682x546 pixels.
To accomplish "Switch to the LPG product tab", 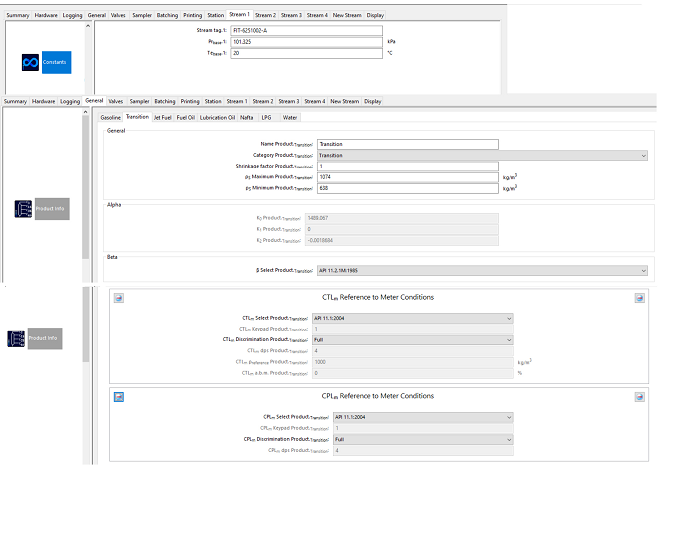I will (x=266, y=118).
